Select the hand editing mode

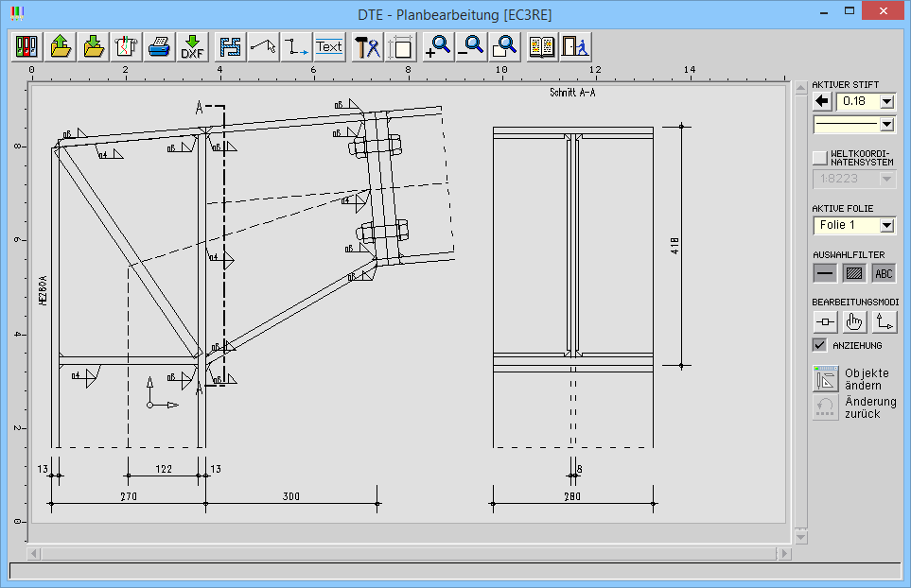click(x=854, y=321)
